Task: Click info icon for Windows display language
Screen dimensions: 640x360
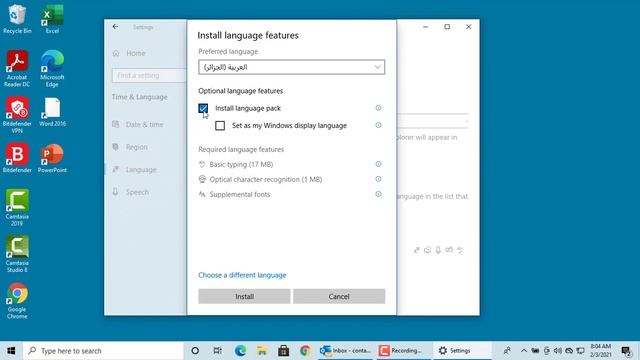Action: [x=378, y=125]
